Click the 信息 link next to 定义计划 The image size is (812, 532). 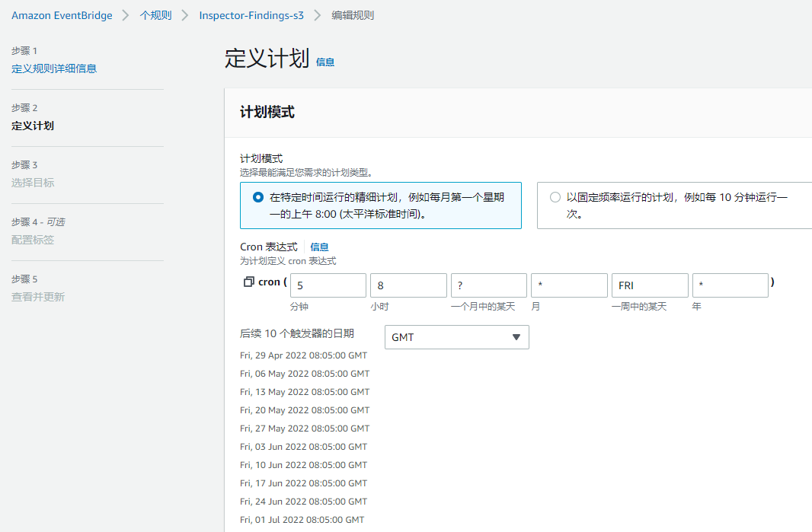click(324, 62)
